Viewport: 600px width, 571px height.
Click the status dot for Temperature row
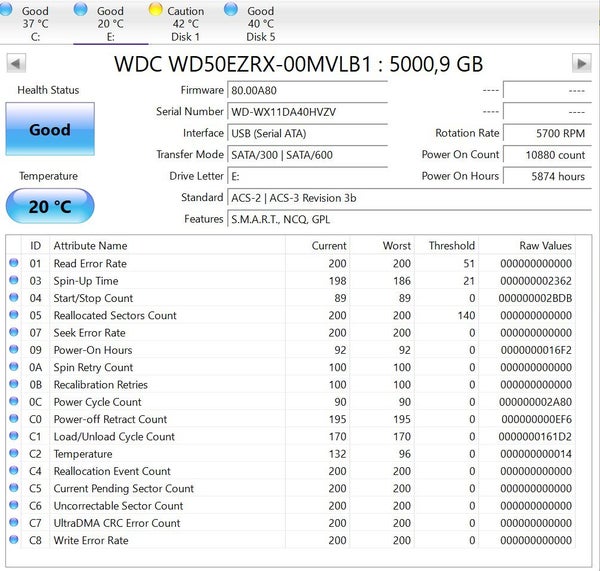14,453
